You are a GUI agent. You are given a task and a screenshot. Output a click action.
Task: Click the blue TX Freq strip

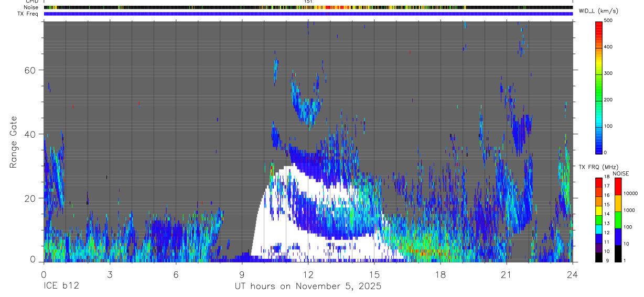pyautogui.click(x=308, y=14)
